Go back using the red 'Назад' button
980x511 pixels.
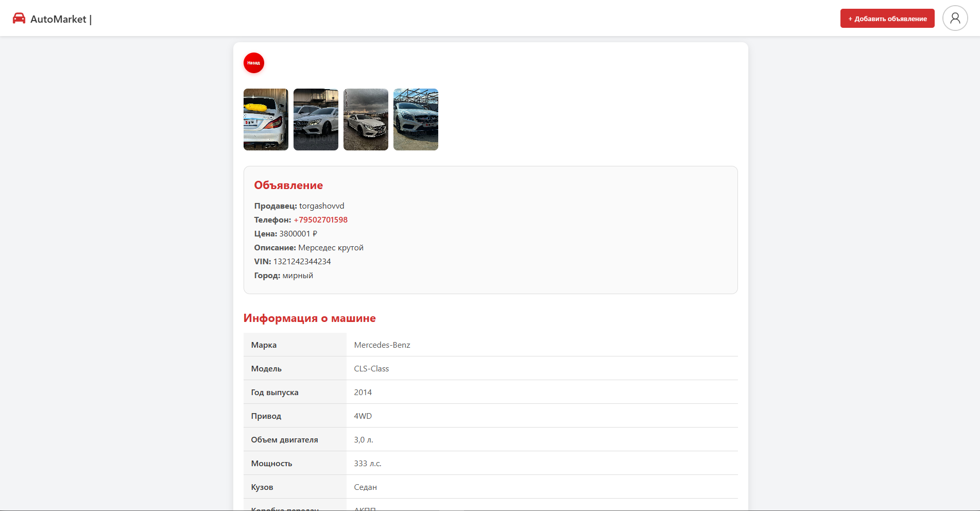click(253, 63)
